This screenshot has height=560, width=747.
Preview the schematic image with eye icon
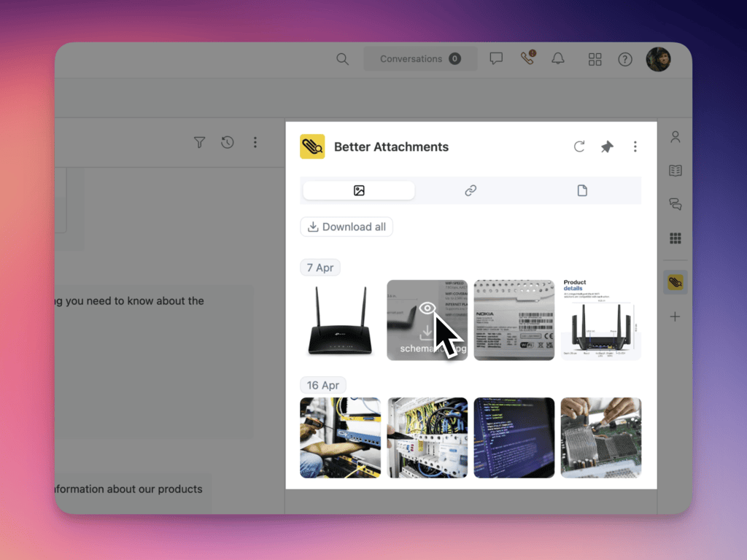pos(427,308)
